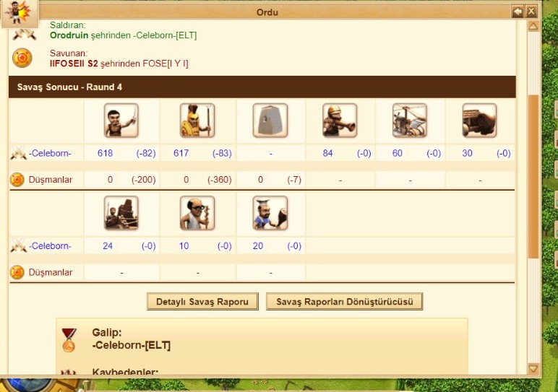
Task: Click the slinger unit icon
Action: pos(121,121)
